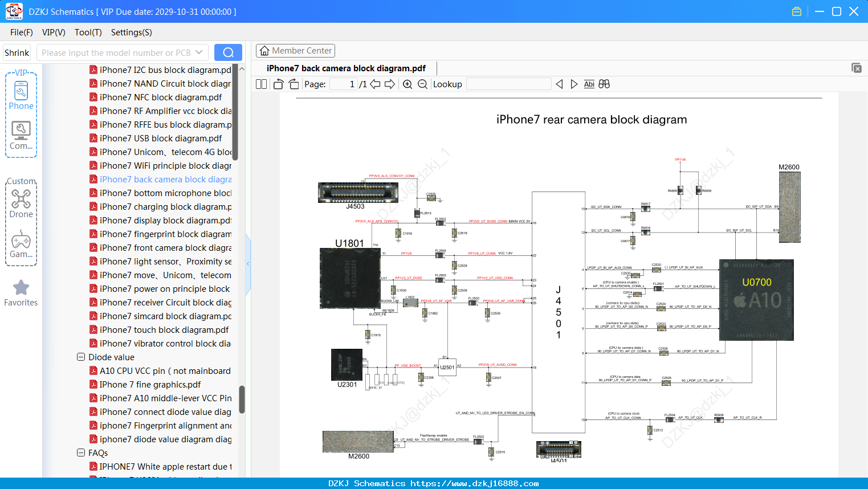
Task: Open the VIP(V) menu
Action: coord(54,32)
